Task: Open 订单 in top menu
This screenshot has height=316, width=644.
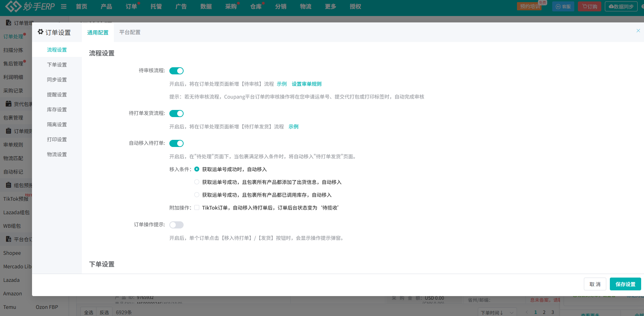Action: coord(131,6)
